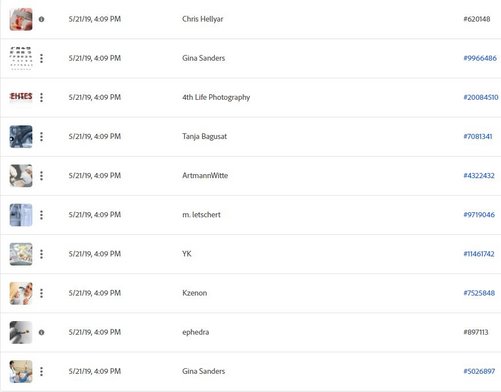
Task: Open three-dot menu for Kzenon row
Action: 41,293
